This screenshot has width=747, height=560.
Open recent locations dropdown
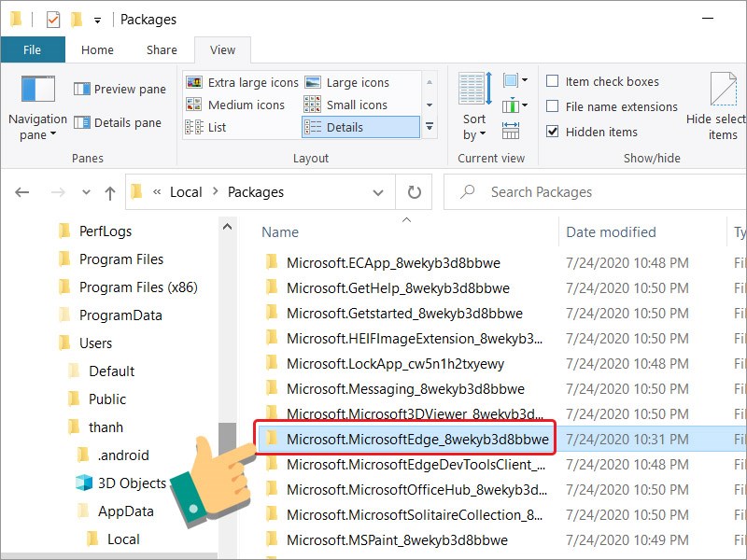tap(86, 192)
